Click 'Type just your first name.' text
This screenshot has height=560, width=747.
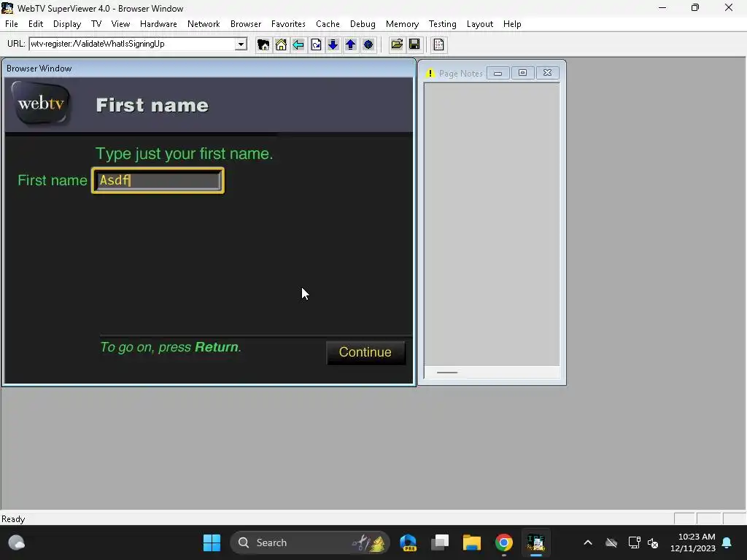(x=184, y=154)
